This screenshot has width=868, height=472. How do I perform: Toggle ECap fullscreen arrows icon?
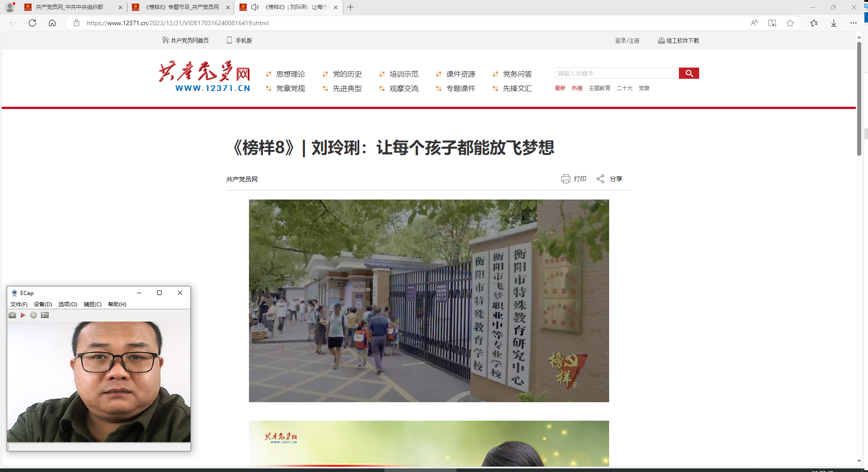(45, 315)
